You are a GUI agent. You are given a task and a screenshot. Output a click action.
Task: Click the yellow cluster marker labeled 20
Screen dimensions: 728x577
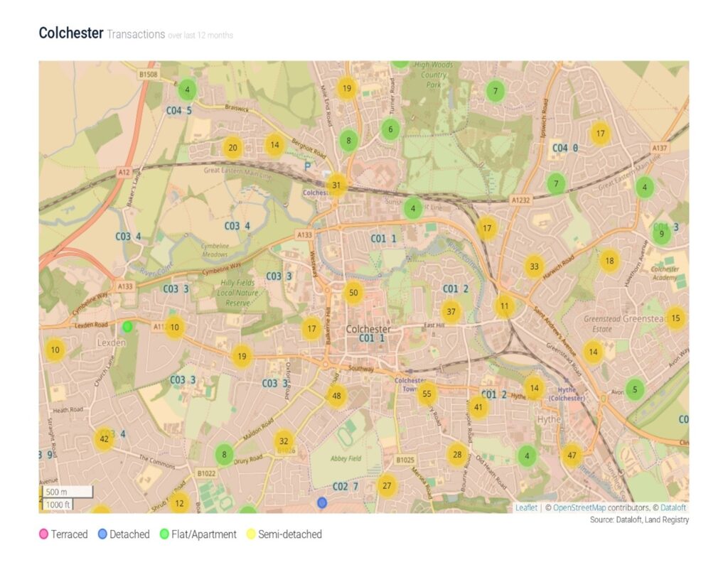tap(232, 148)
